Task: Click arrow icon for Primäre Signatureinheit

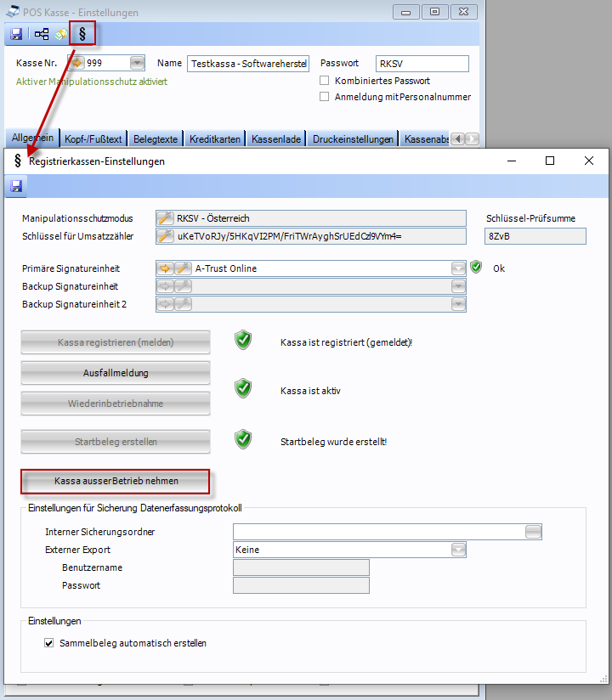Action: [x=166, y=268]
